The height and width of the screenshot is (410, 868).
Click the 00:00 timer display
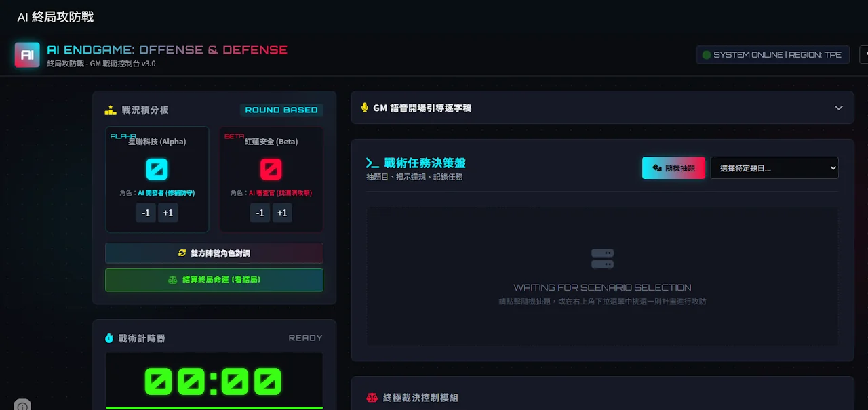214,382
